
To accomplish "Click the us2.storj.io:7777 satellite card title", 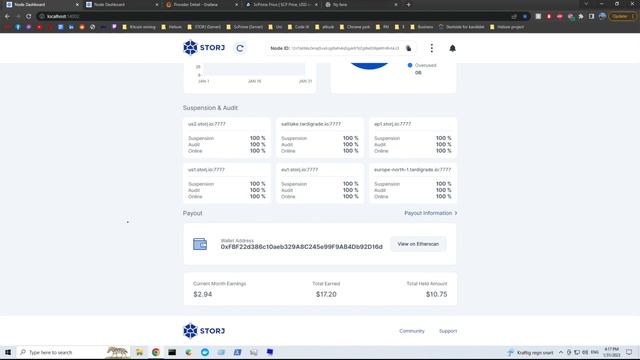I will tap(207, 124).
